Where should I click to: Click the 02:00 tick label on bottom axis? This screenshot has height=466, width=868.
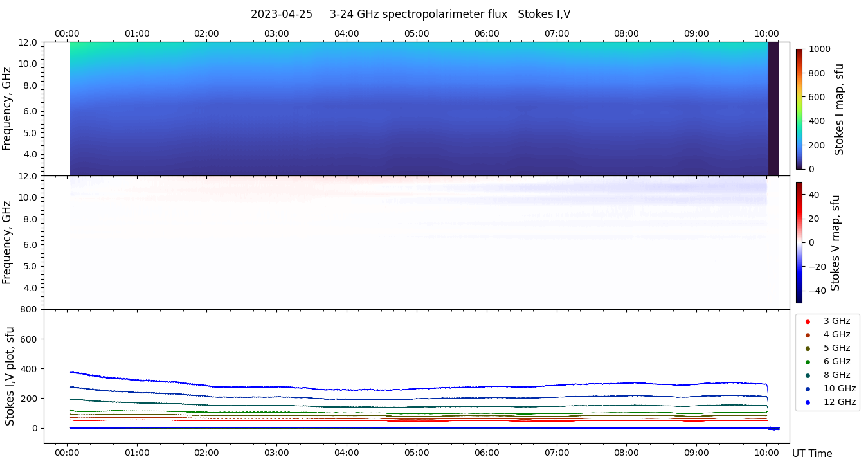coord(206,453)
